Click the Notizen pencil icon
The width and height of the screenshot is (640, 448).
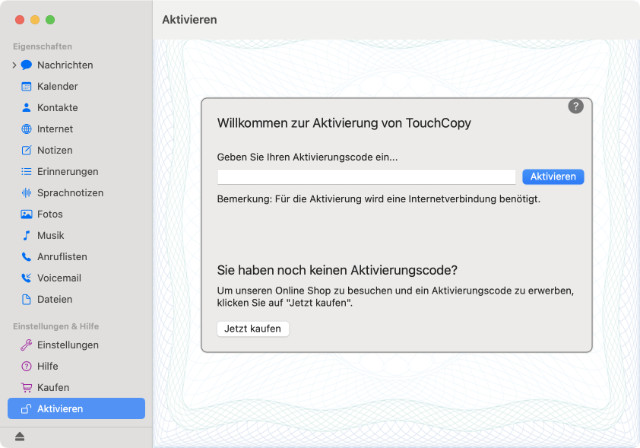click(27, 150)
